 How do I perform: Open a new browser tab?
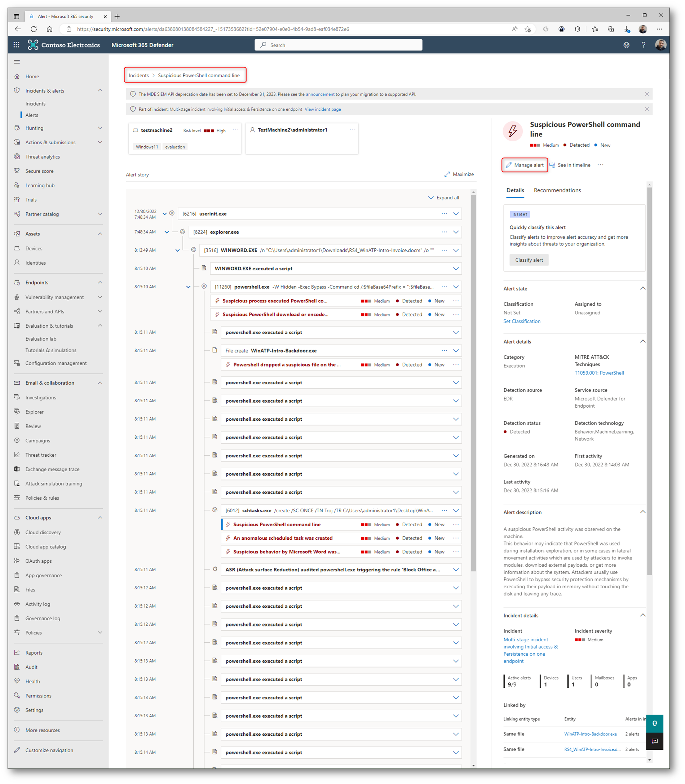(117, 17)
